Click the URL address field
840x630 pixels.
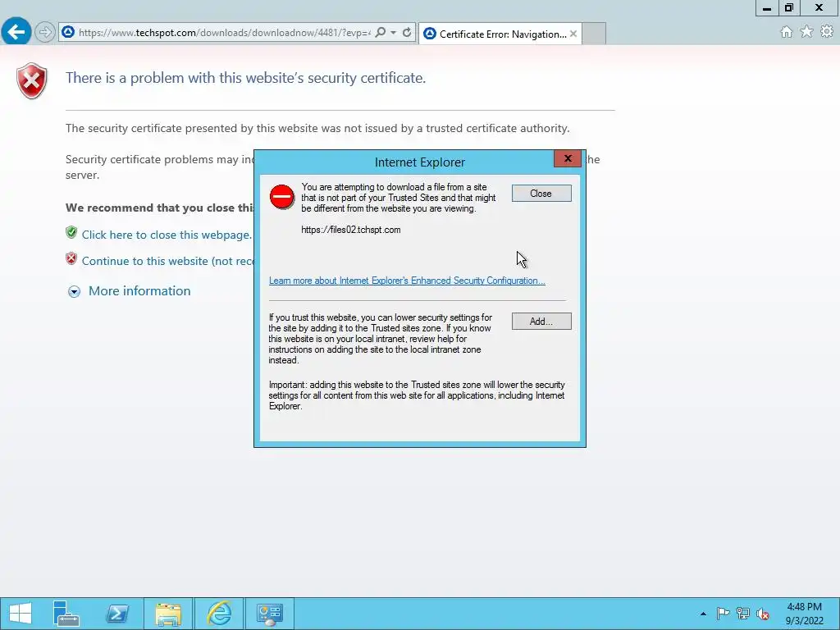[x=224, y=33]
